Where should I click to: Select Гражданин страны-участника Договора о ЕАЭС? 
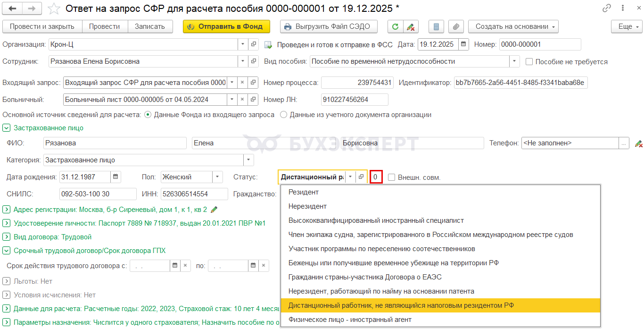point(440,277)
